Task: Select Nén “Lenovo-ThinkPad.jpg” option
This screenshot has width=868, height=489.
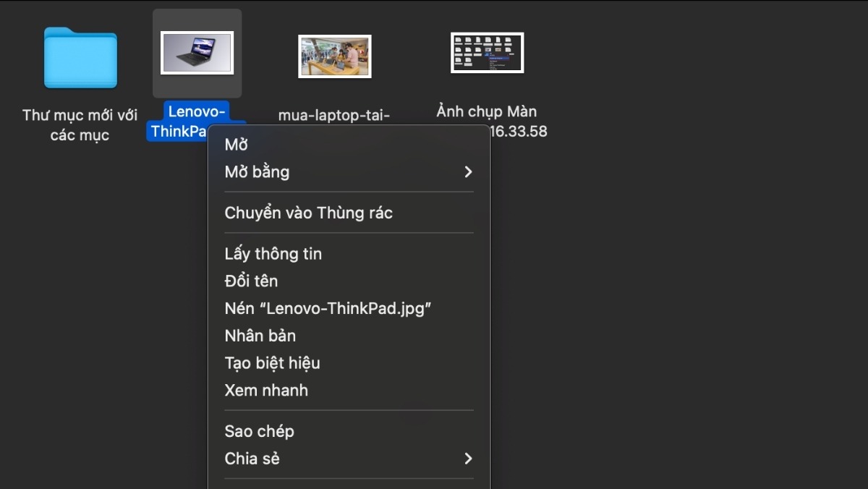Action: pos(349,308)
